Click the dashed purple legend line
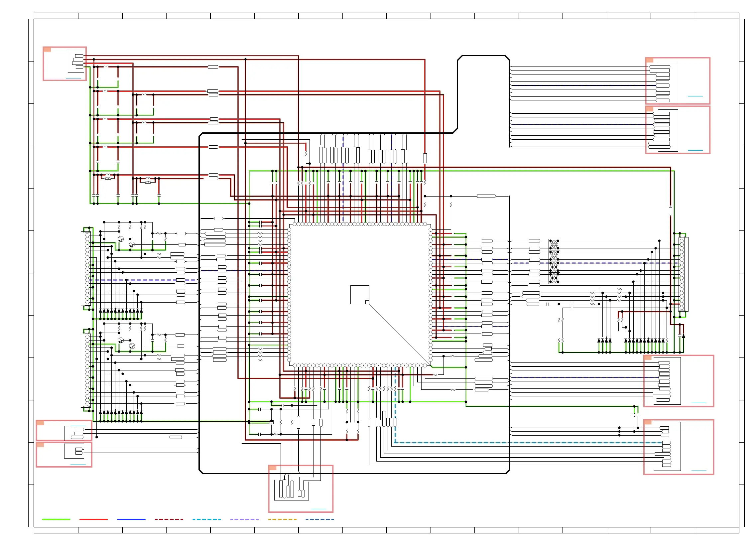 244,519
